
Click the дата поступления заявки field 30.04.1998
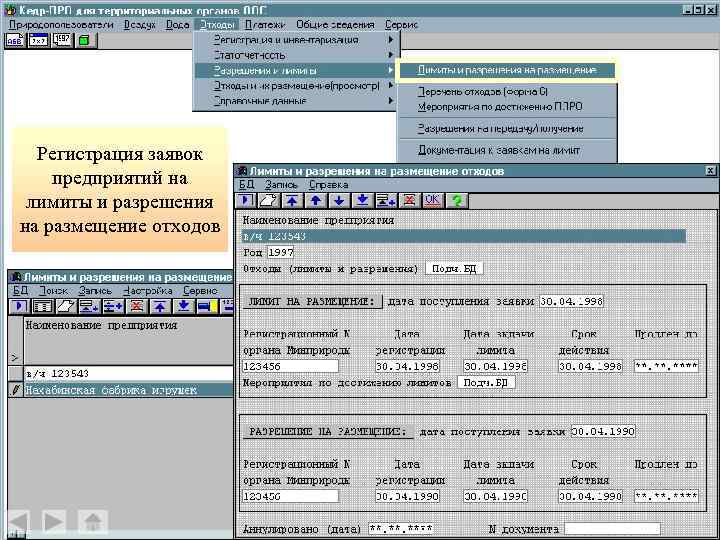click(571, 301)
